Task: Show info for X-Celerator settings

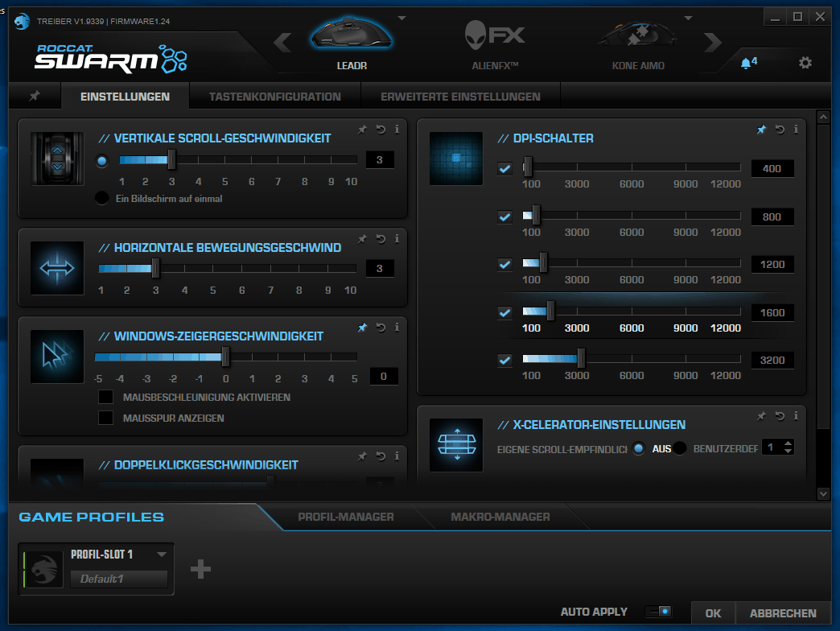Action: coord(796,415)
